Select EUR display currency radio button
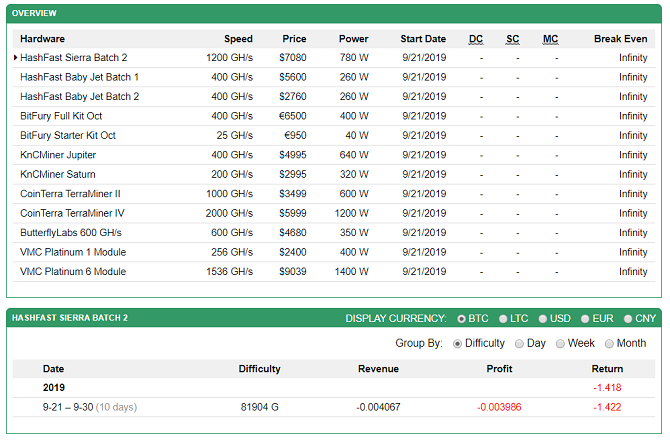Viewport: 670px width, 442px height. click(x=585, y=319)
